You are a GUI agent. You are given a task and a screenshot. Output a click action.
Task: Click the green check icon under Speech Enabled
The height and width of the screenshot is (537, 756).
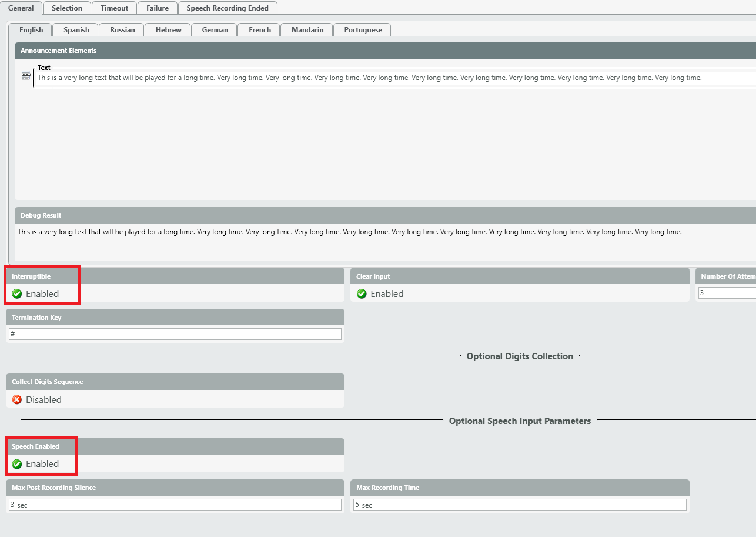pos(17,464)
